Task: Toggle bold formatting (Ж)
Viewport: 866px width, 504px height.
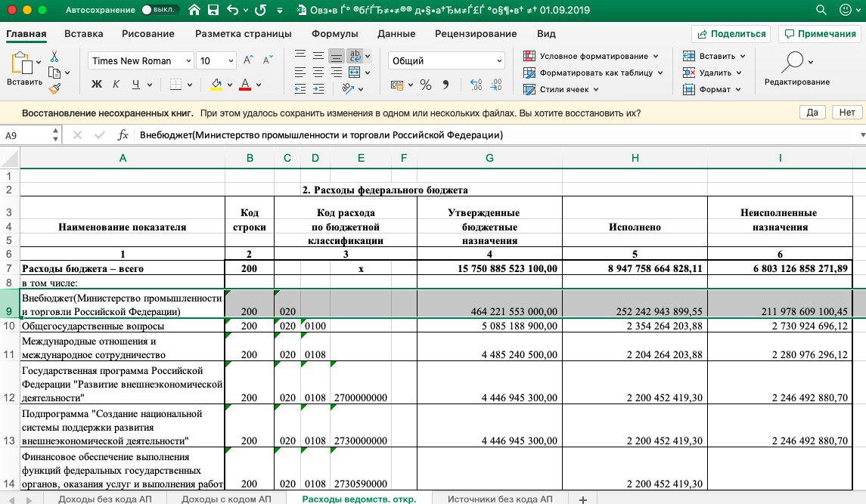Action: 97,85
